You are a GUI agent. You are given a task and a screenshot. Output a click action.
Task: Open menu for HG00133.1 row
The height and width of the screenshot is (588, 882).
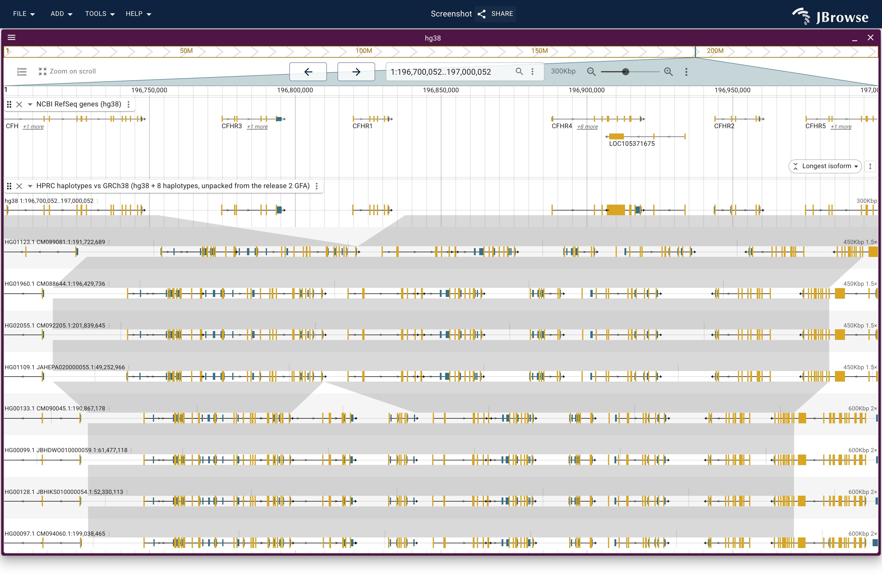109,408
